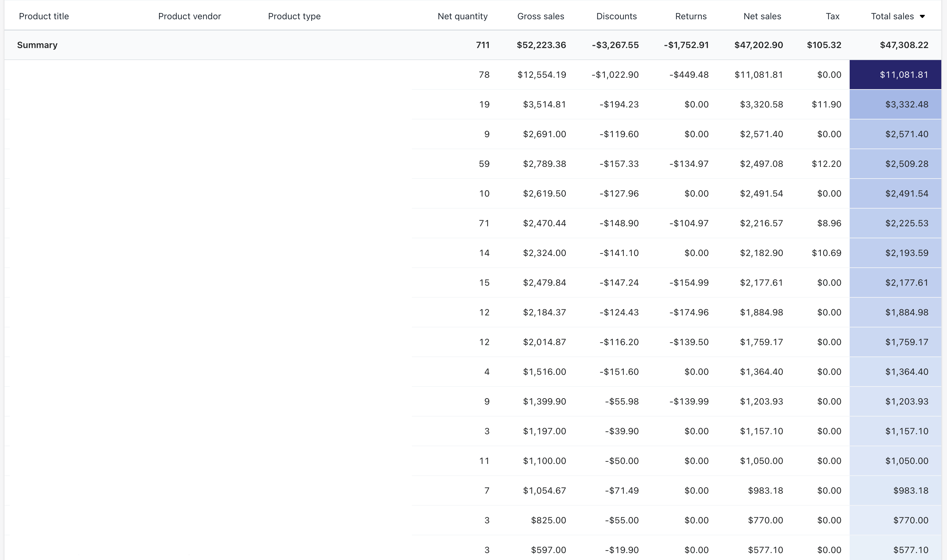947x560 pixels.
Task: Click gross sales value $3,514.81
Action: point(544,104)
